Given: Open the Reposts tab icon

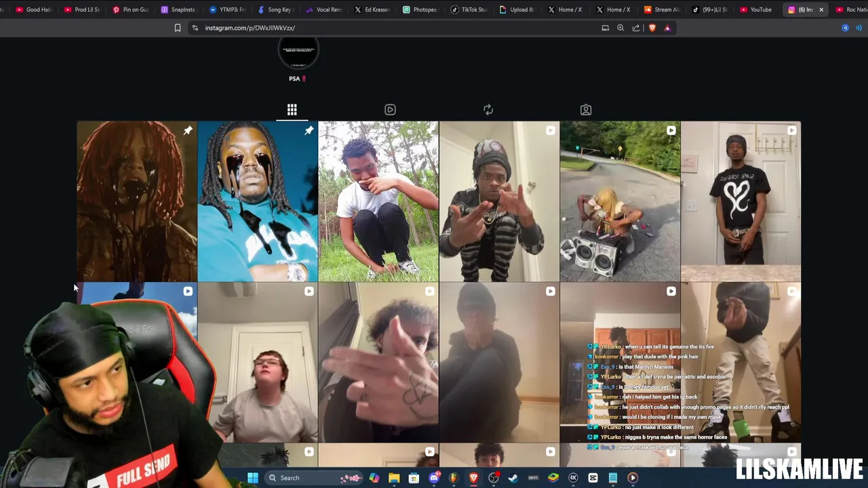Looking at the screenshot, I should (x=488, y=110).
